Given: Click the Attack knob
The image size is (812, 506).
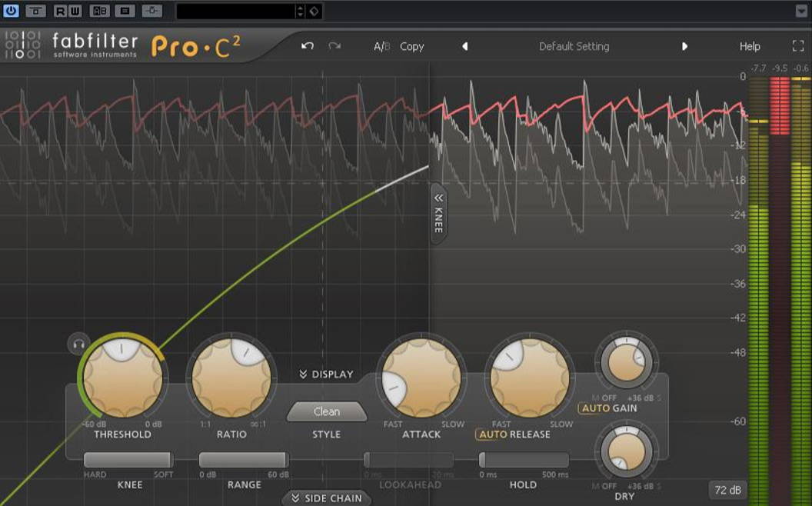Looking at the screenshot, I should coord(421,378).
